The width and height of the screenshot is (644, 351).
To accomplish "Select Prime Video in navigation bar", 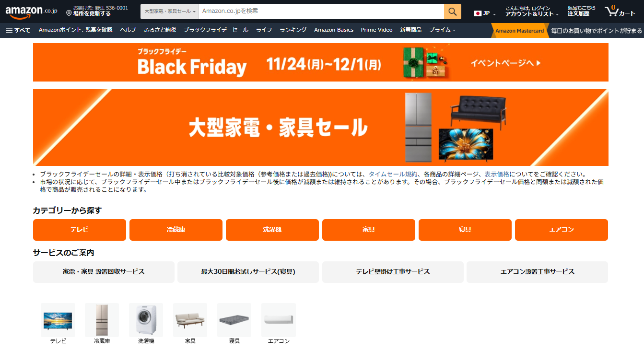I will [x=376, y=30].
